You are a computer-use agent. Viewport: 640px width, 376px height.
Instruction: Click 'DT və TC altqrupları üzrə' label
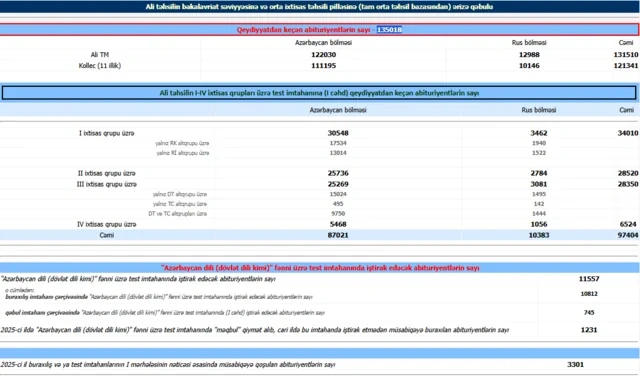click(178, 214)
